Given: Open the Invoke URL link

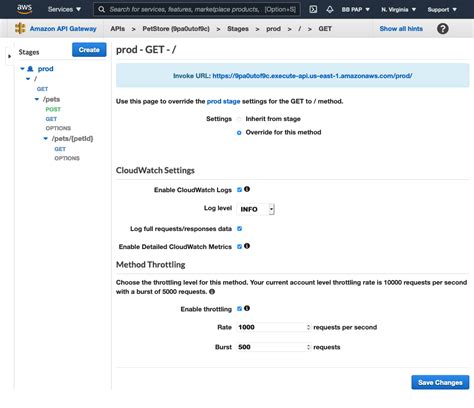Looking at the screenshot, I should click(x=312, y=76).
